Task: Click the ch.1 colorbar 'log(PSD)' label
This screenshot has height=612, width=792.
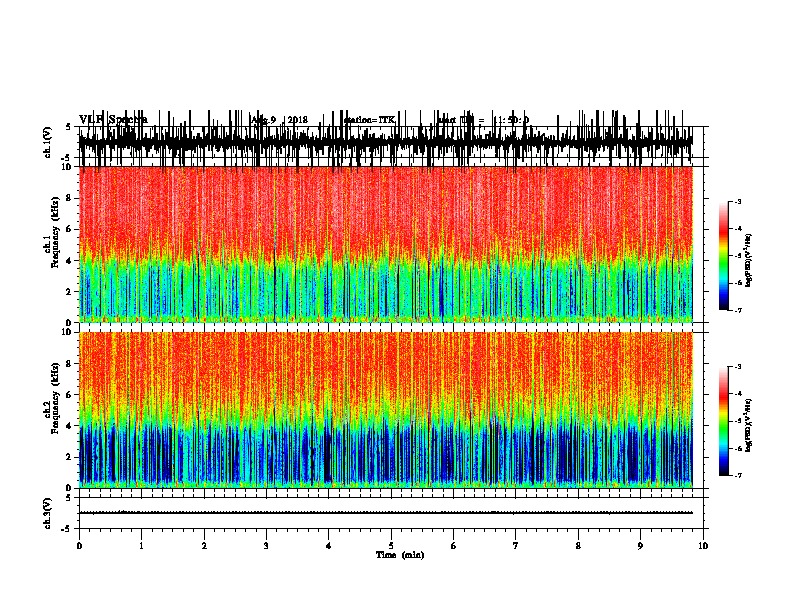Action: click(x=749, y=260)
